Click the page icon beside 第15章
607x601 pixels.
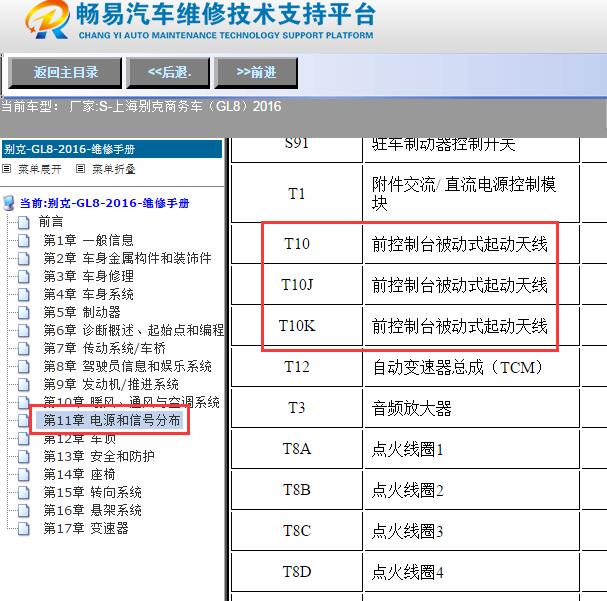coord(24,493)
